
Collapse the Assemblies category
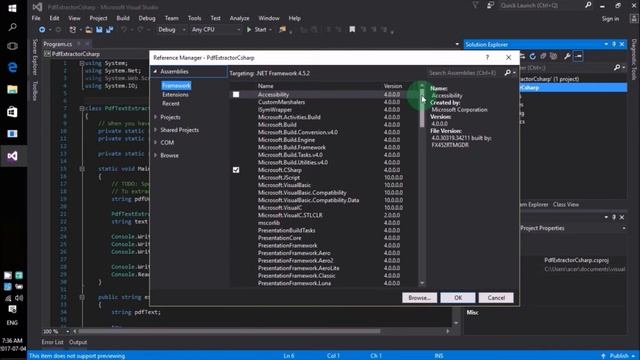click(156, 71)
